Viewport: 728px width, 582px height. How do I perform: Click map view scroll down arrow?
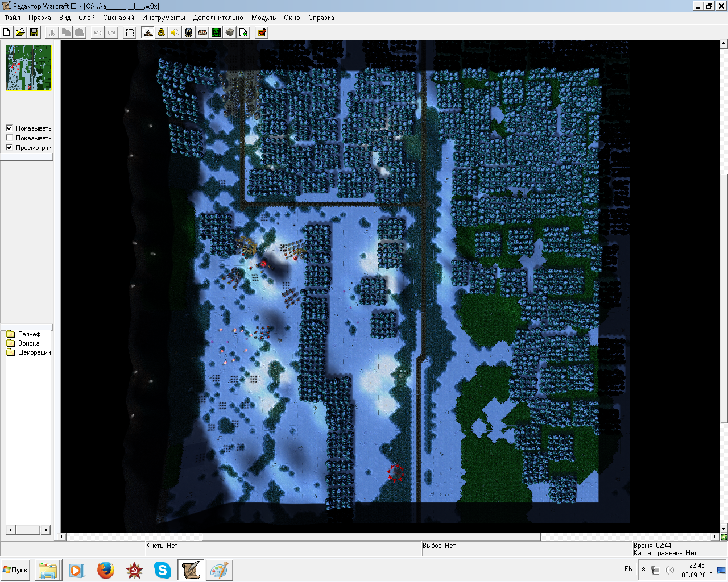(x=723, y=529)
